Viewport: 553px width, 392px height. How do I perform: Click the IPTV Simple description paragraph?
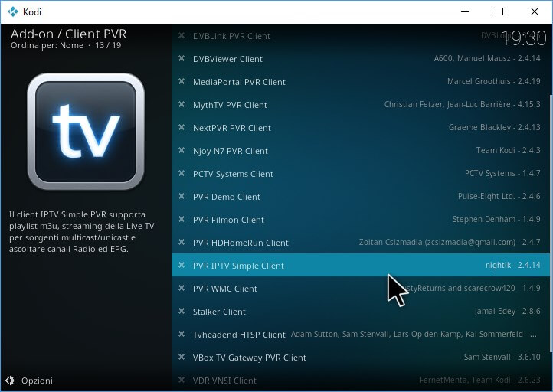pos(82,232)
